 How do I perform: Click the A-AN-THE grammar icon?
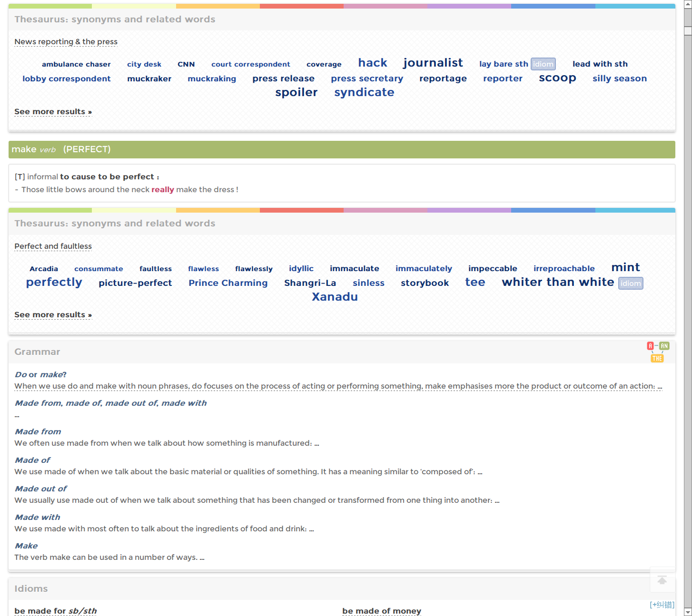click(x=658, y=352)
